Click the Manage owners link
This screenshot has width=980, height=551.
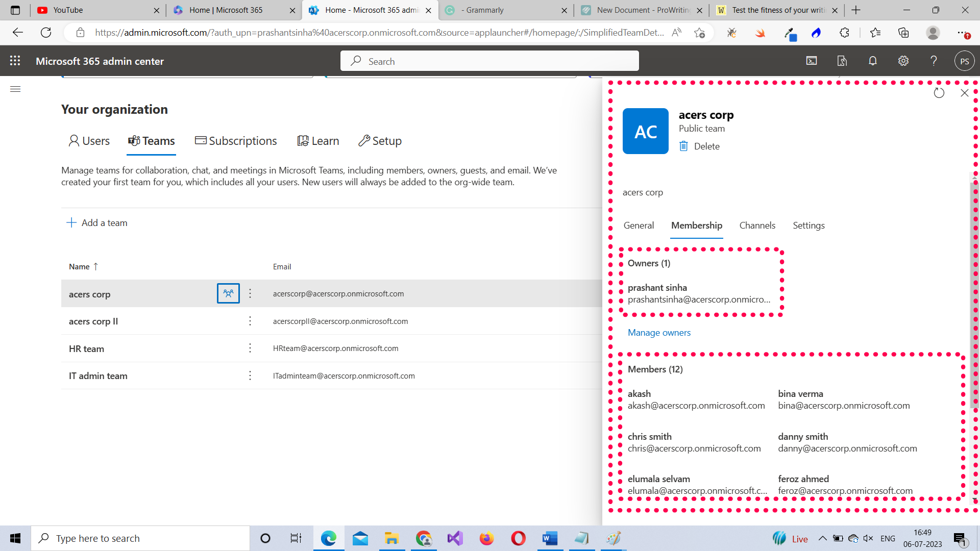point(659,333)
